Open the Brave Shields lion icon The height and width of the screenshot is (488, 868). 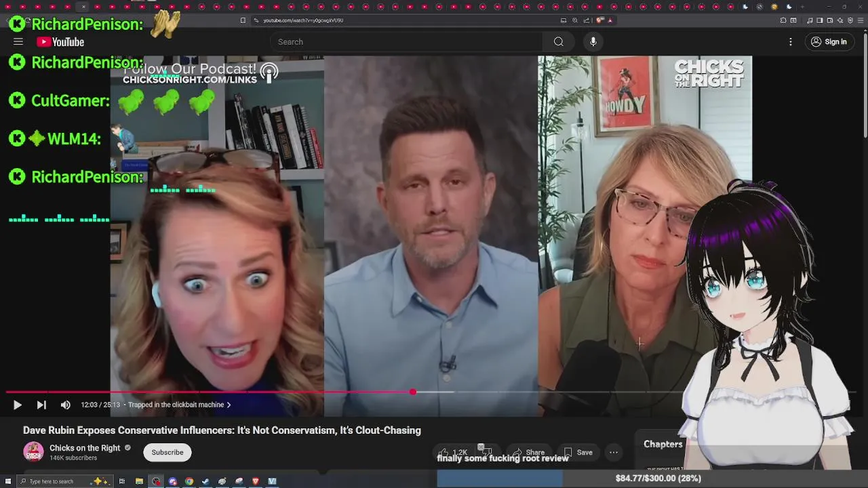[x=599, y=20]
